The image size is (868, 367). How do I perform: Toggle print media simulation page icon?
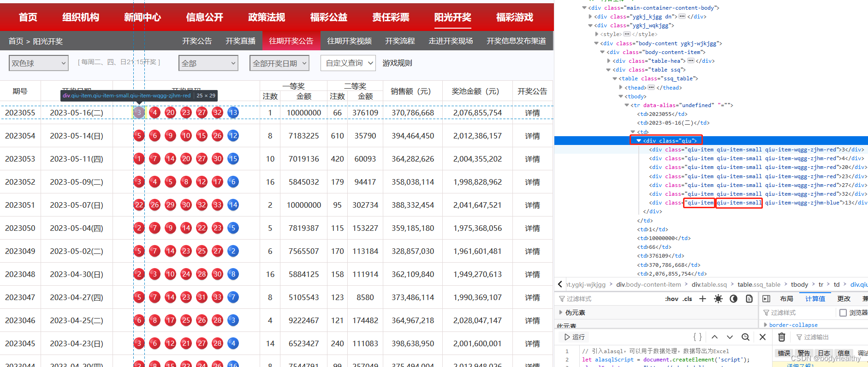pyautogui.click(x=749, y=299)
